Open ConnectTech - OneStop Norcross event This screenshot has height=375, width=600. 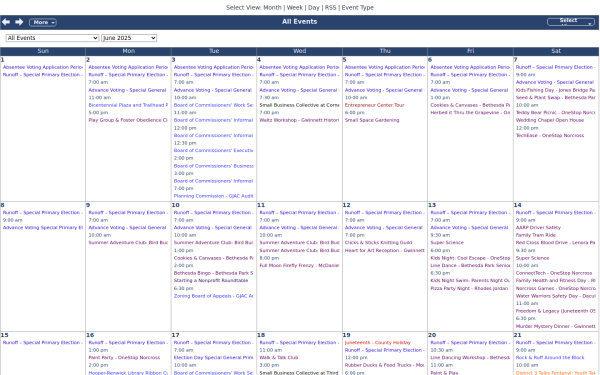[x=553, y=273]
